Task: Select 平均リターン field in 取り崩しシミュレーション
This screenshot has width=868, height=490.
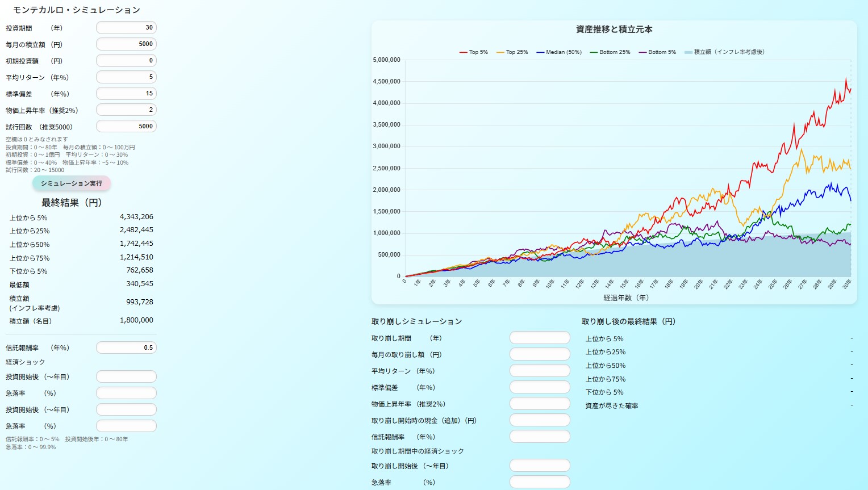Action: point(540,371)
